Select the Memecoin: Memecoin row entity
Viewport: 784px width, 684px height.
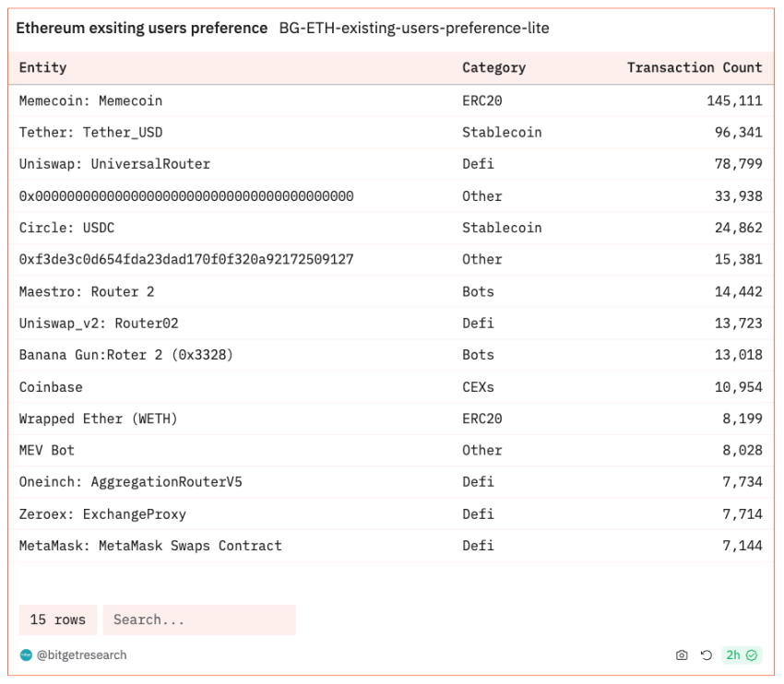(90, 100)
